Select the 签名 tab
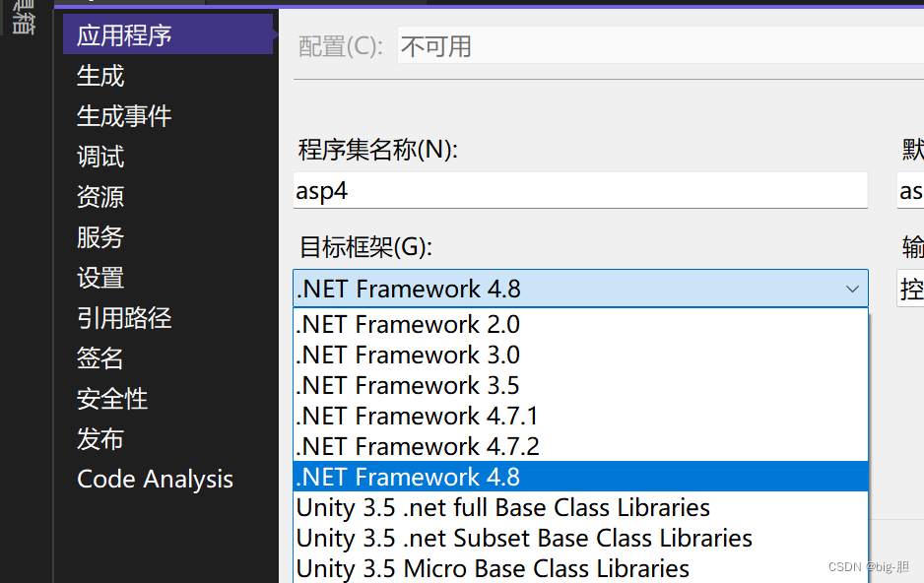 coord(100,358)
